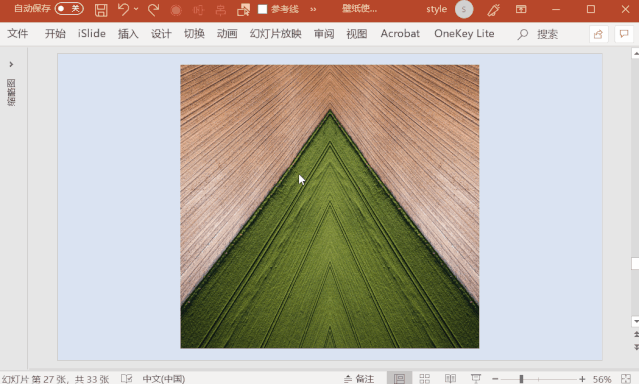639x384 pixels.
Task: Switch to the 审阅 review tab
Action: [324, 34]
